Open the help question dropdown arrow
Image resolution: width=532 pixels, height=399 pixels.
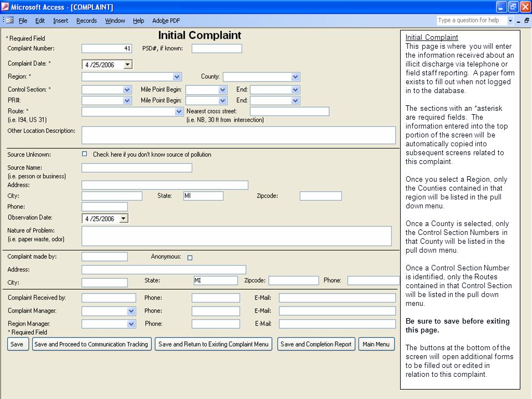coord(510,21)
